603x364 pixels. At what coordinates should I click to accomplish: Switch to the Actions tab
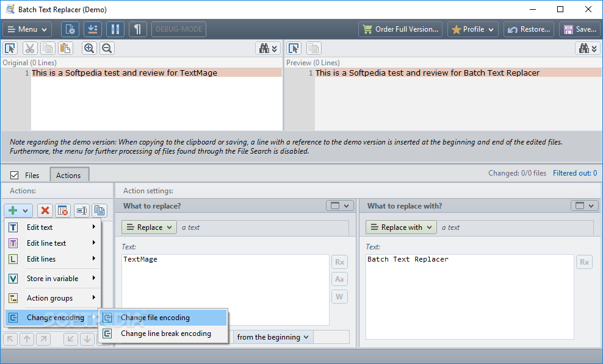click(69, 175)
